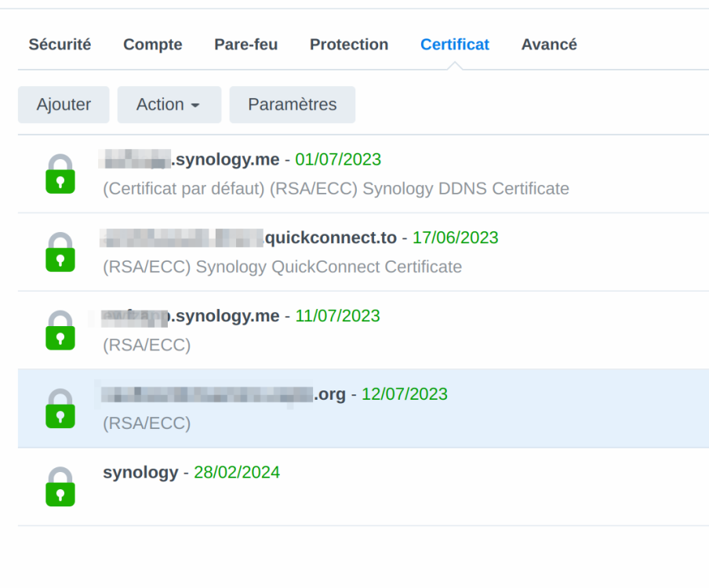Click (RSA/ECC) under the .org certificate
Image resolution: width=709 pixels, height=588 pixels.
pos(147,423)
